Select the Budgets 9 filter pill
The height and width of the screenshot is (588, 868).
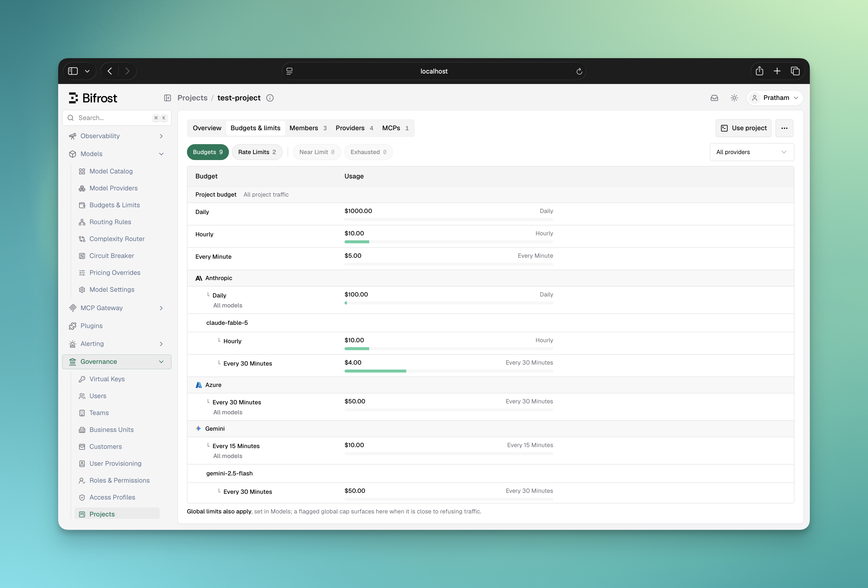point(208,152)
